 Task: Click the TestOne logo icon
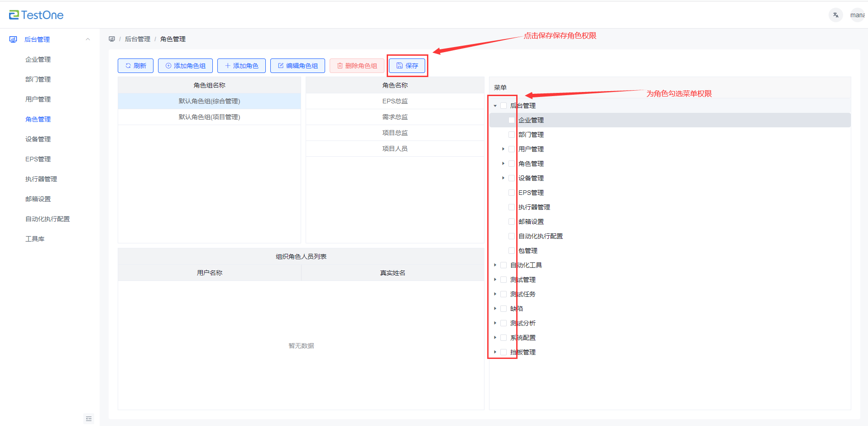click(x=14, y=15)
